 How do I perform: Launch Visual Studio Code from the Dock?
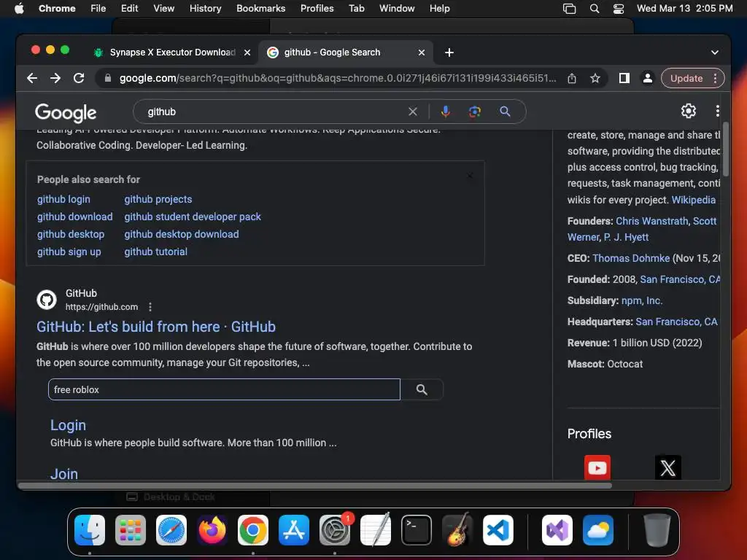point(498,530)
